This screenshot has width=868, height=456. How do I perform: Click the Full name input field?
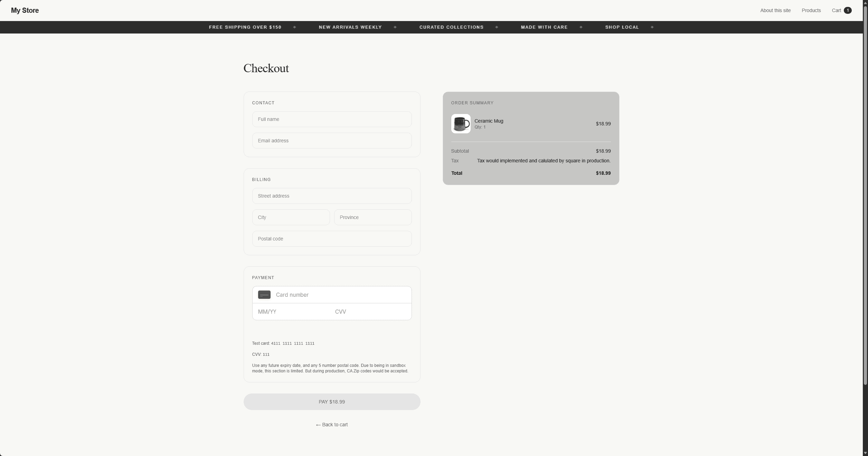(331, 119)
